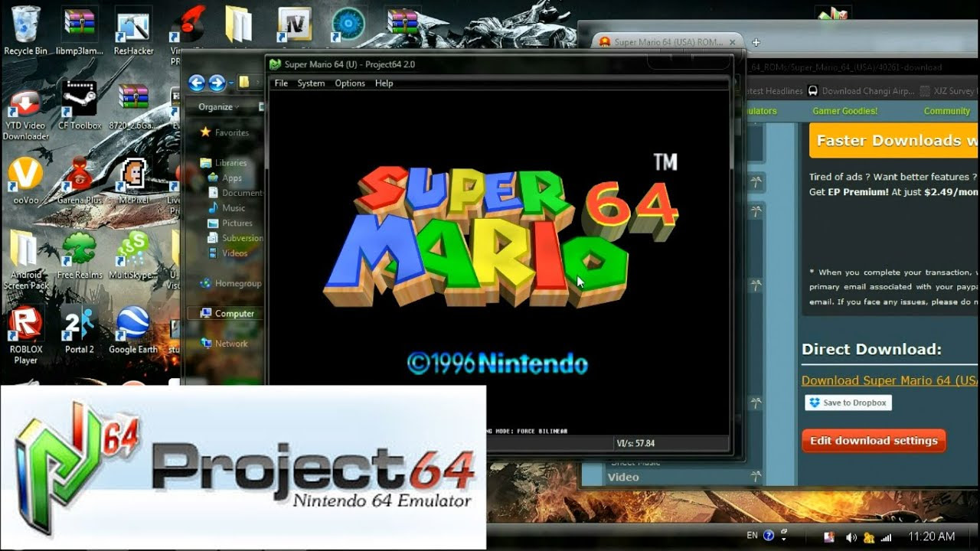Click the Video section heading in browser
This screenshot has height=551, width=980.
coord(623,477)
